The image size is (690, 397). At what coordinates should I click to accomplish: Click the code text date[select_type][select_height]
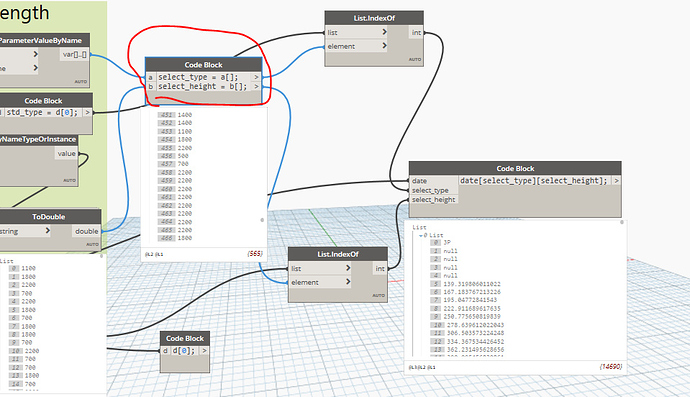[533, 180]
